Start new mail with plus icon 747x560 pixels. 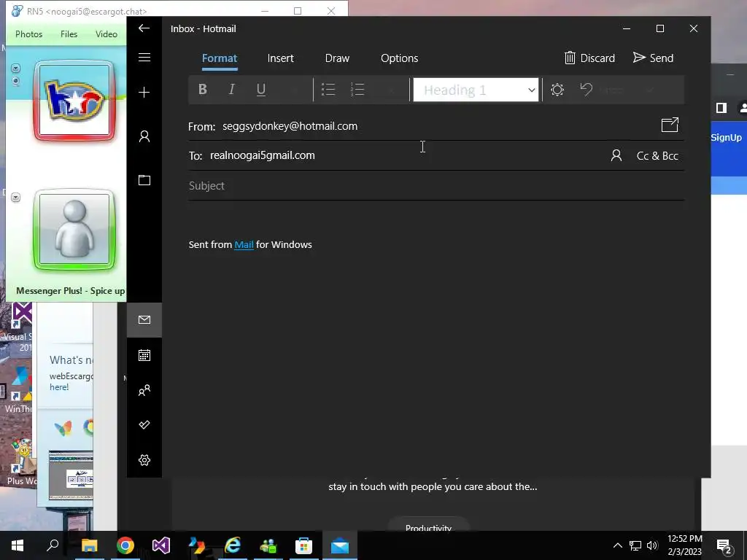[144, 92]
